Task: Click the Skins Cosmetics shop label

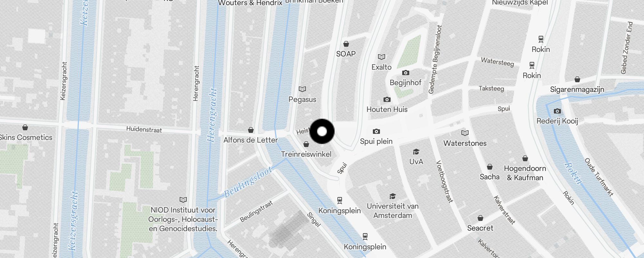Action: click(26, 137)
